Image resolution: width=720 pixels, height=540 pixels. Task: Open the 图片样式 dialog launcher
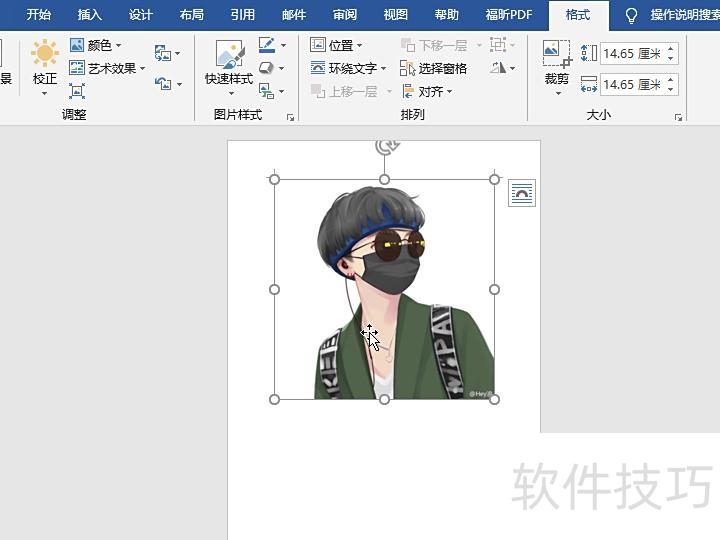[x=291, y=117]
